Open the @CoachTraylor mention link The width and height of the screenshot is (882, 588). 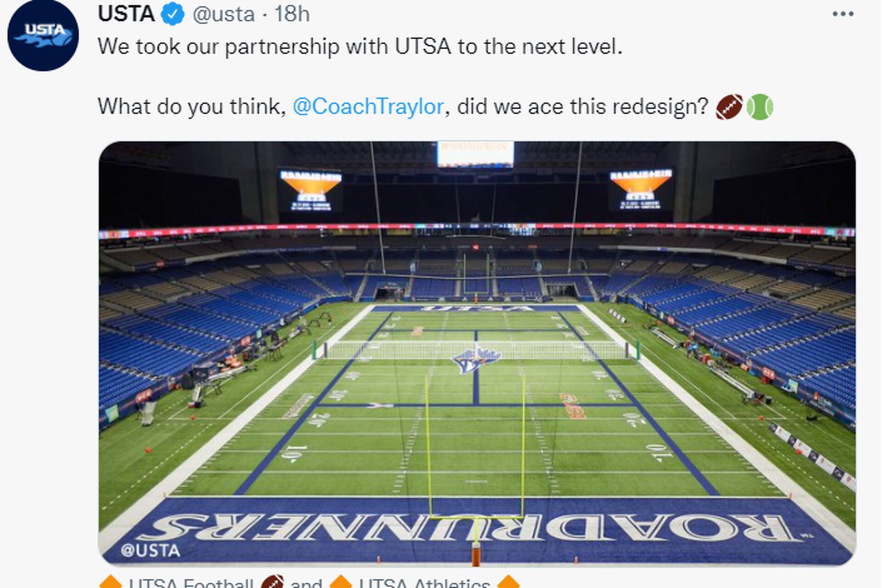point(368,107)
